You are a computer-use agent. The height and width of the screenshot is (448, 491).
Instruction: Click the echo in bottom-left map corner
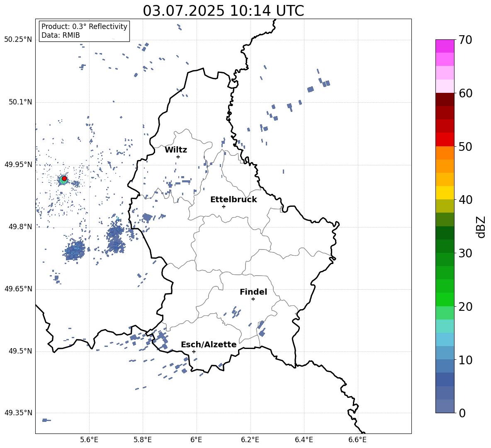[46, 420]
